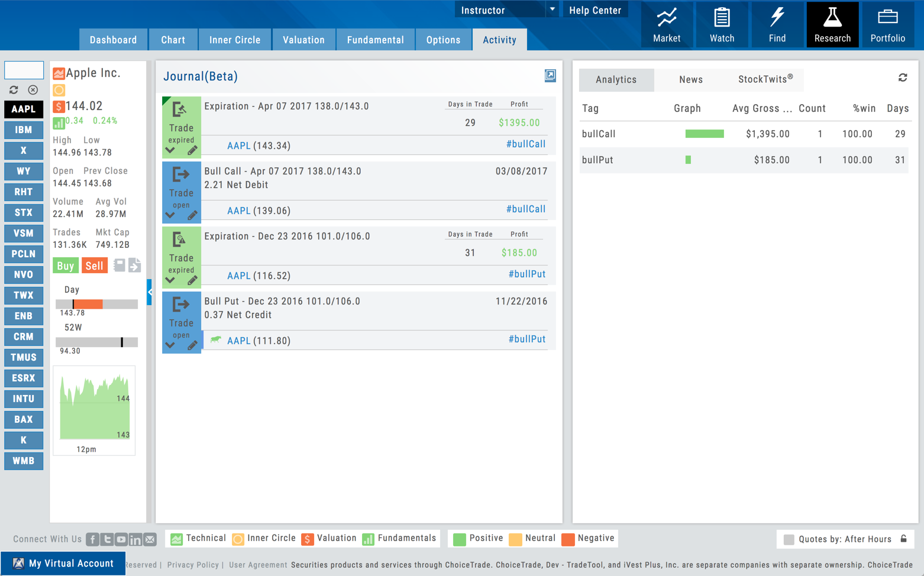924x576 pixels.
Task: Click the lock icon beside After Hours
Action: tap(904, 539)
